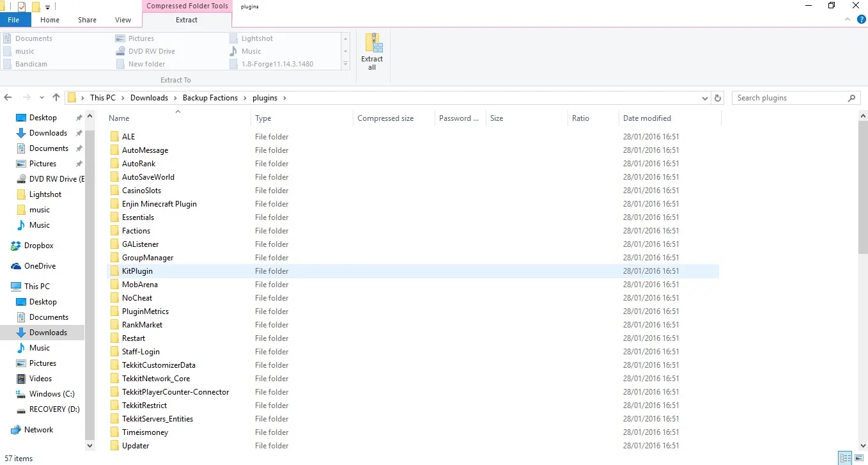The width and height of the screenshot is (868, 465).
Task: Open the address bar history dropdown
Action: click(x=705, y=98)
